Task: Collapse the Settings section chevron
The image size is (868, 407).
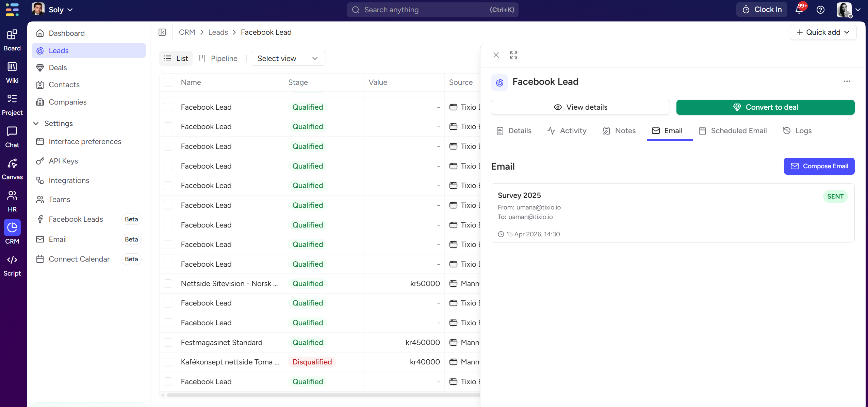Action: (36, 124)
